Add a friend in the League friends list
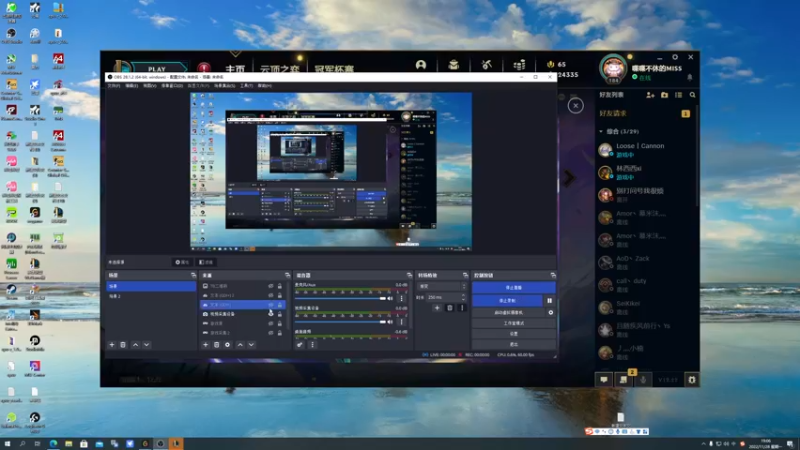This screenshot has width=800, height=450. tap(650, 95)
